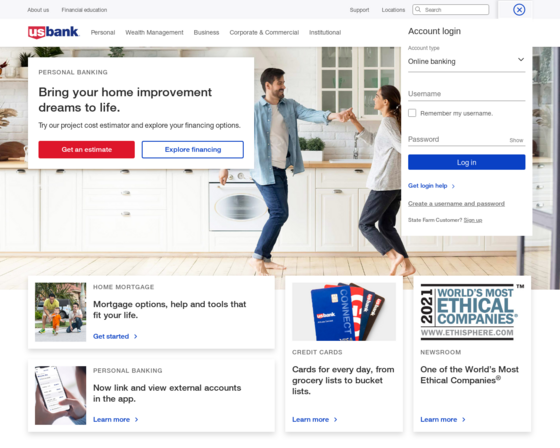
Task: Click the chevron beside Get login help
Action: coord(453,186)
